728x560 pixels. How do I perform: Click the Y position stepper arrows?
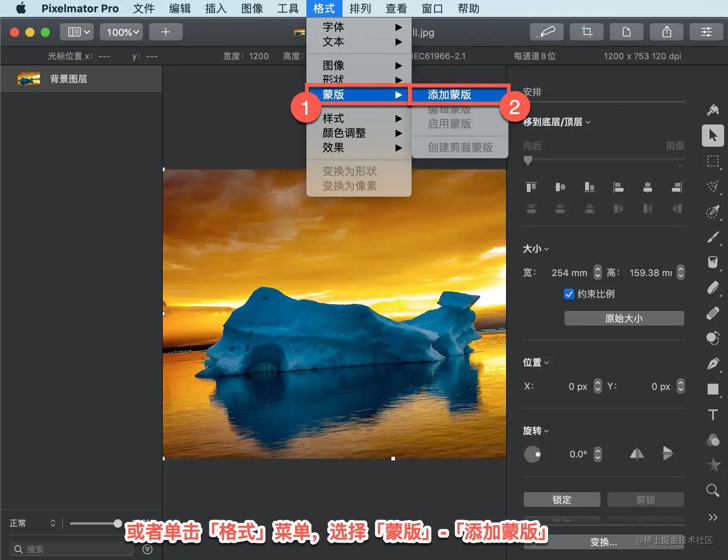(x=680, y=386)
